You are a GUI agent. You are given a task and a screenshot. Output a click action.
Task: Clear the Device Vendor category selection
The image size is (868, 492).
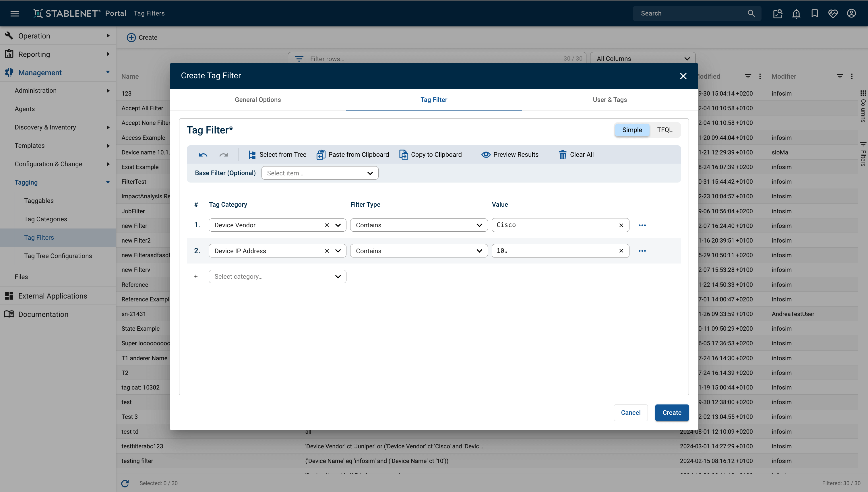point(327,225)
